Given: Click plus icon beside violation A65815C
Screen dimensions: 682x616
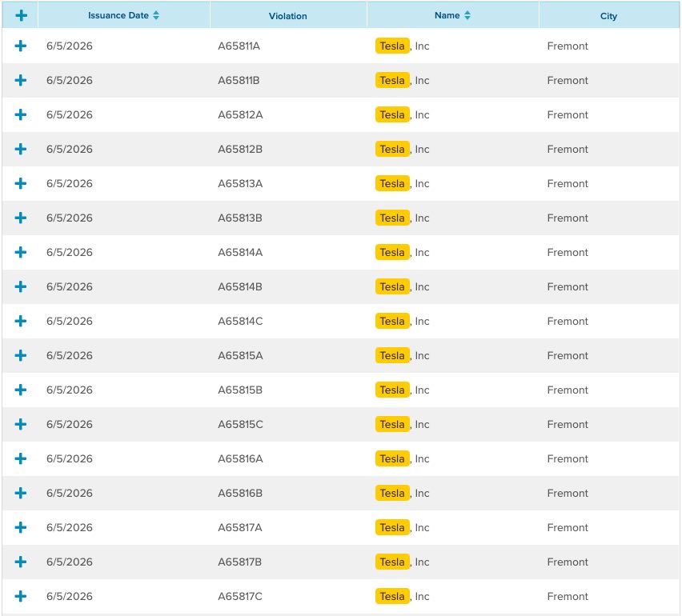Looking at the screenshot, I should 21,424.
